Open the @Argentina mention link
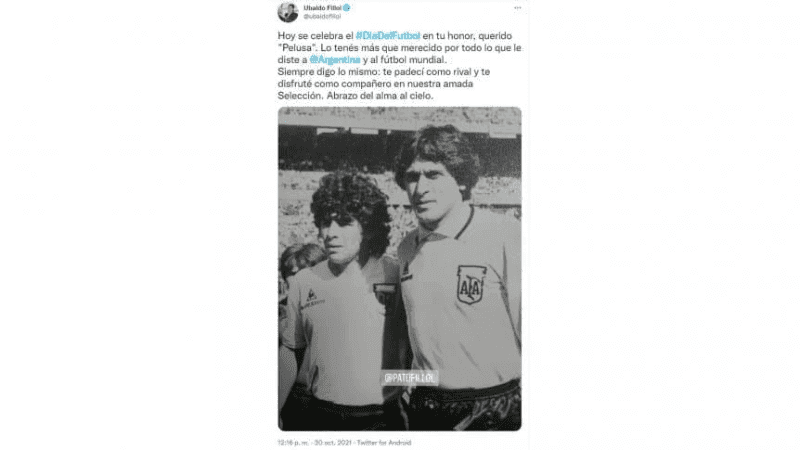This screenshot has width=800, height=450. pyautogui.click(x=335, y=60)
